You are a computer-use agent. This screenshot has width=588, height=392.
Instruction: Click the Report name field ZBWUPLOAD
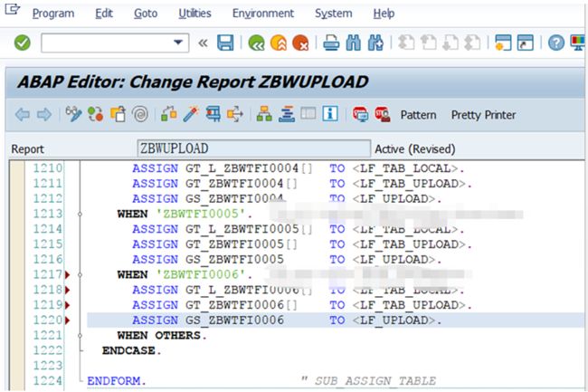[x=254, y=148]
